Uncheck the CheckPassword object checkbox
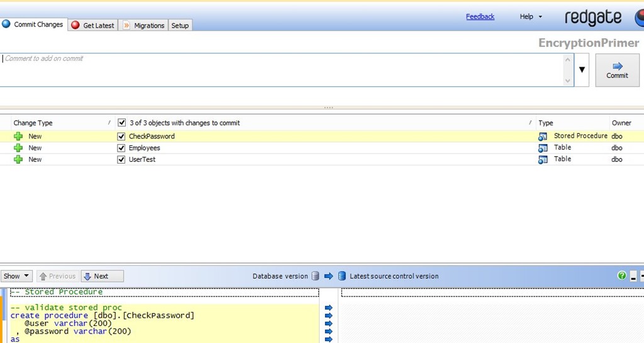Viewport: 644px width, 343px height. pyautogui.click(x=121, y=137)
